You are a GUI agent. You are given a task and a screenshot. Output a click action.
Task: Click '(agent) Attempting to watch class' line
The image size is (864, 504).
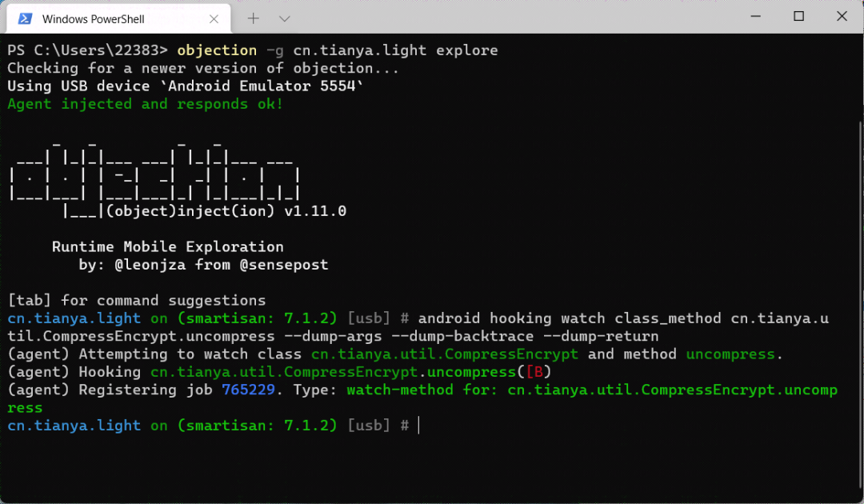click(x=394, y=354)
